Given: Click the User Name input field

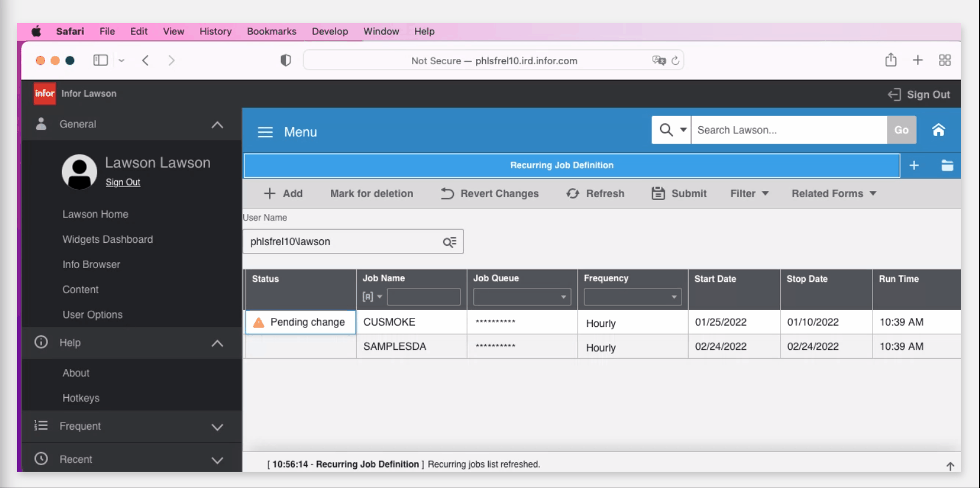Looking at the screenshot, I should coord(353,242).
